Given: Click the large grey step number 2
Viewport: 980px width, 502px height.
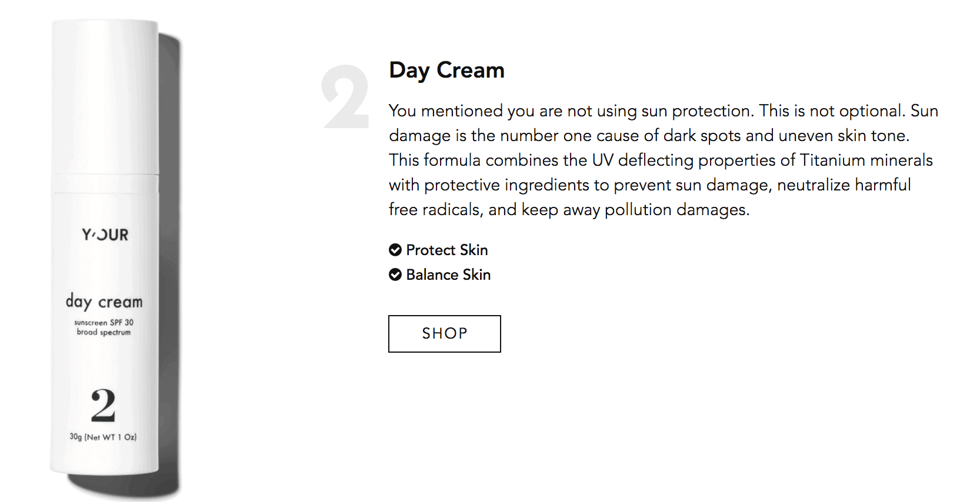Looking at the screenshot, I should (345, 97).
